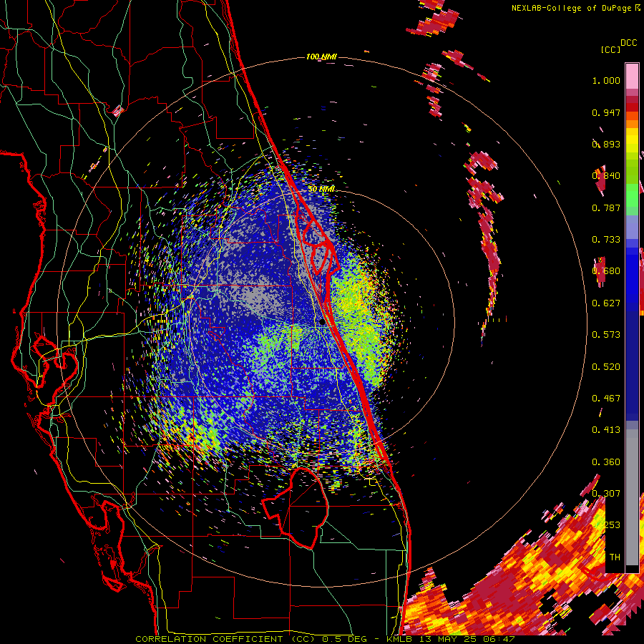Click the 0.840 scale value
644x644 pixels.
point(606,176)
